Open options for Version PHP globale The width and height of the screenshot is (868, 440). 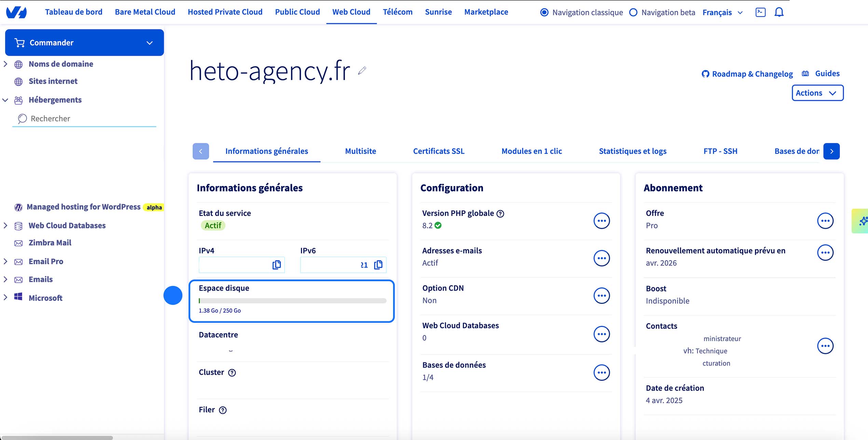[x=601, y=221]
